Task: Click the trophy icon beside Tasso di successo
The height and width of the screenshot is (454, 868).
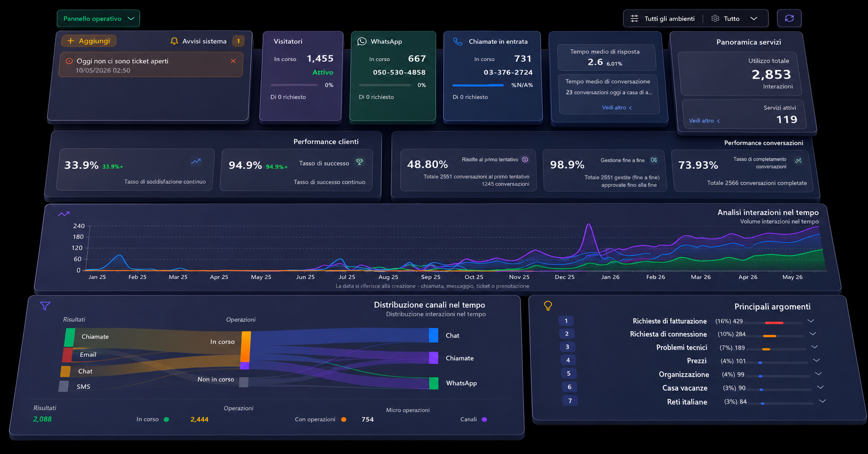Action: 359,162
